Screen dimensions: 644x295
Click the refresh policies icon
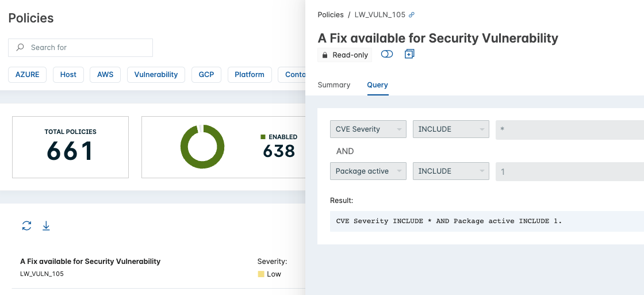click(x=26, y=225)
